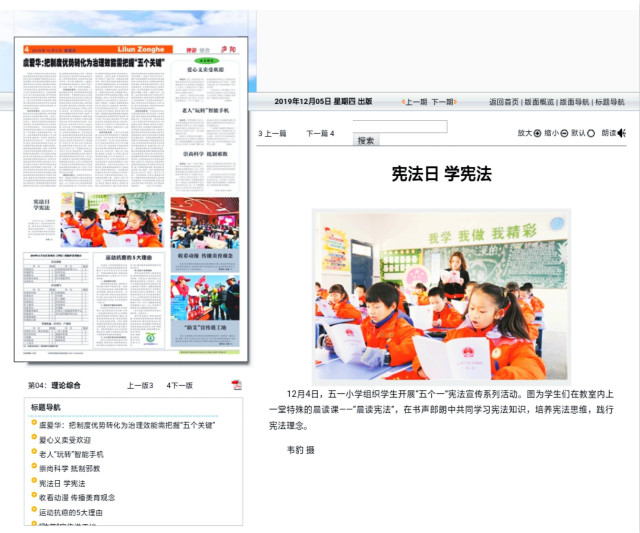This screenshot has height=533, width=640.
Task: Click the 标题导航 panel heading
Action: click(x=46, y=407)
